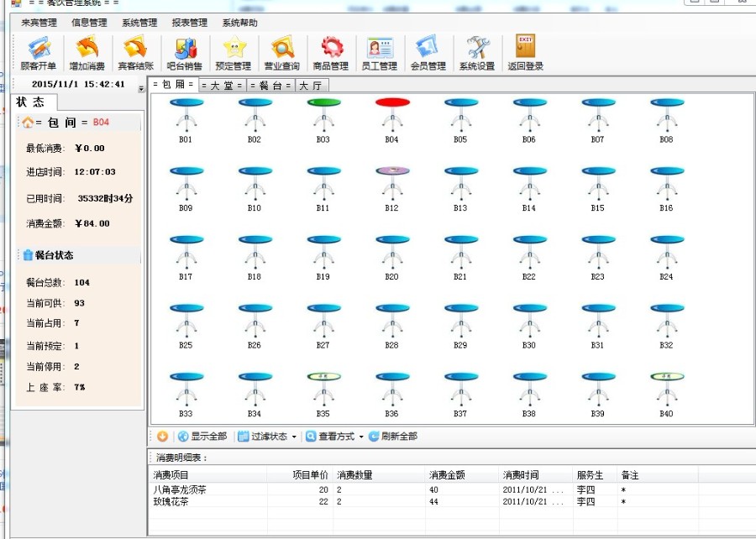
Task: Open 会员管理 membership management
Action: tap(428, 52)
